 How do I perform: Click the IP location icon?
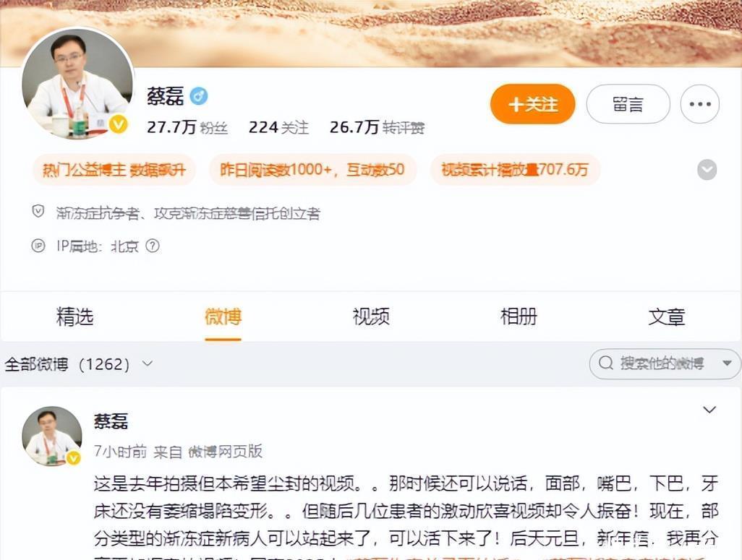(x=38, y=246)
